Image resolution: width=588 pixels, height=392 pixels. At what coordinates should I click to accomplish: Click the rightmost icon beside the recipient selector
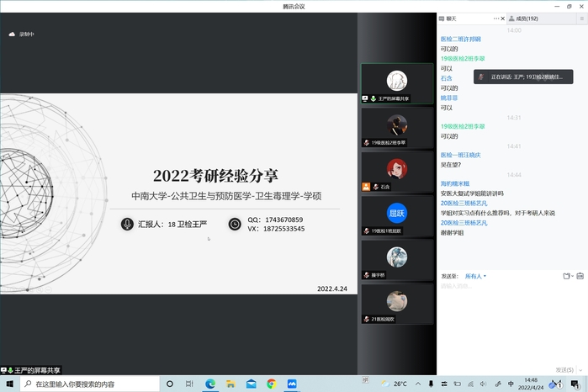coord(580,276)
